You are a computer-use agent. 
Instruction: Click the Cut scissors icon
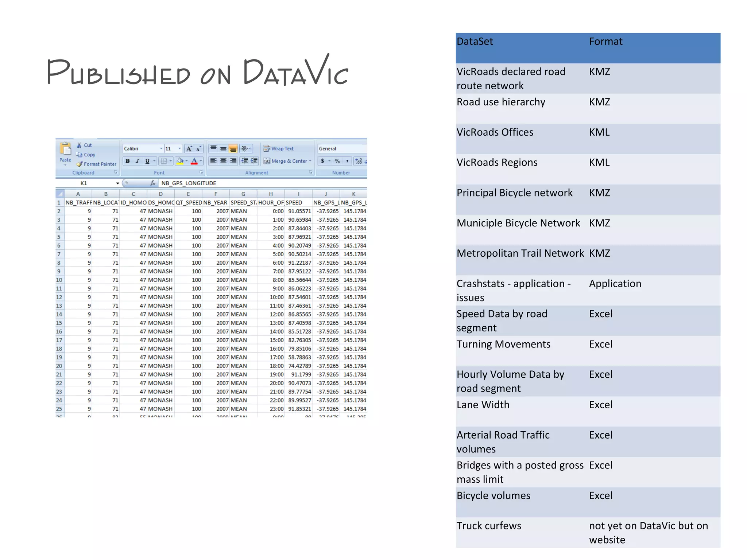[79, 145]
